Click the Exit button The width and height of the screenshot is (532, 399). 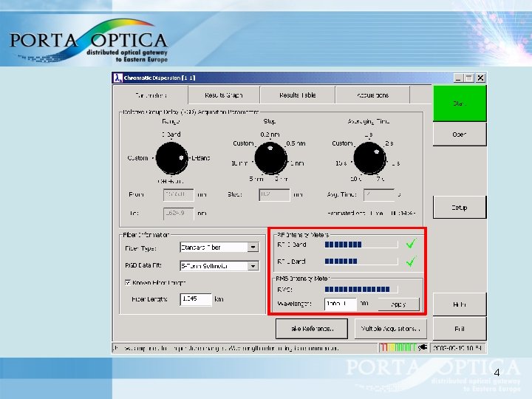(x=460, y=329)
